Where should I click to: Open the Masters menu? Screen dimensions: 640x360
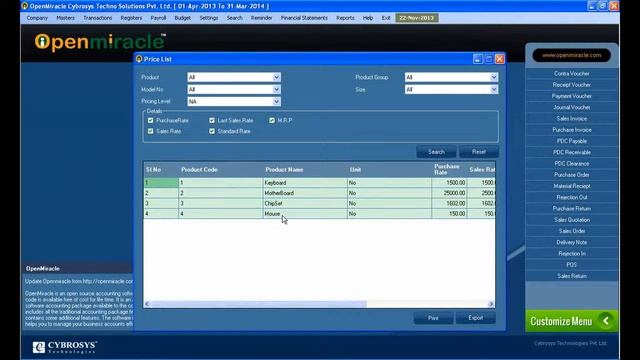[x=65, y=18]
